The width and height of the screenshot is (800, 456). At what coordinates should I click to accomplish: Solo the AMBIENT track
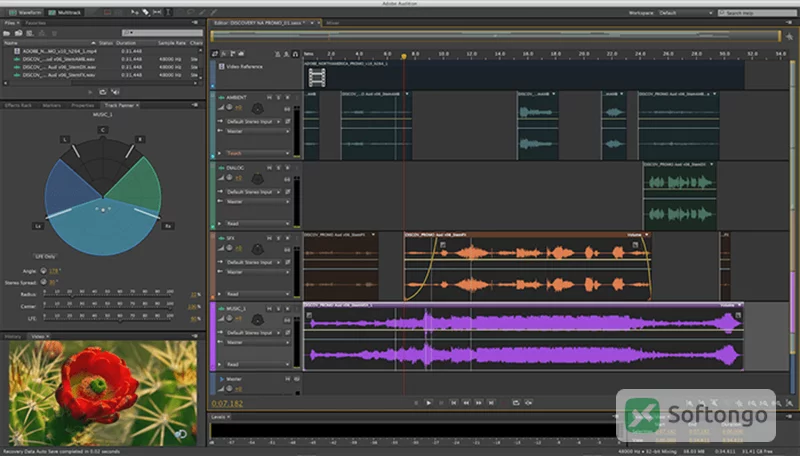(279, 97)
